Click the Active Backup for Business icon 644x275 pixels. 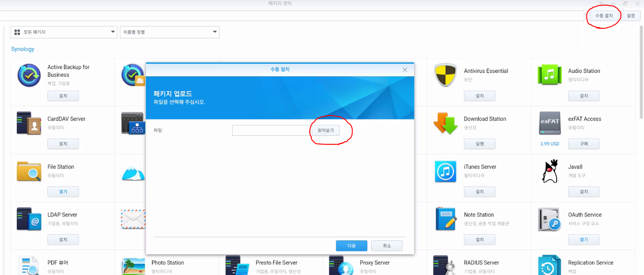(x=29, y=75)
